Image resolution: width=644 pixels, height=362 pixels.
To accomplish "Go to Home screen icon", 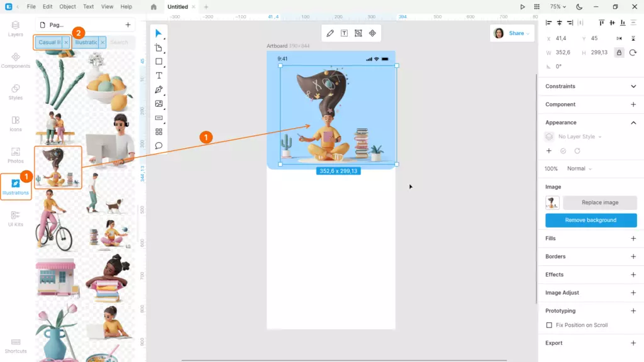I will click(153, 6).
